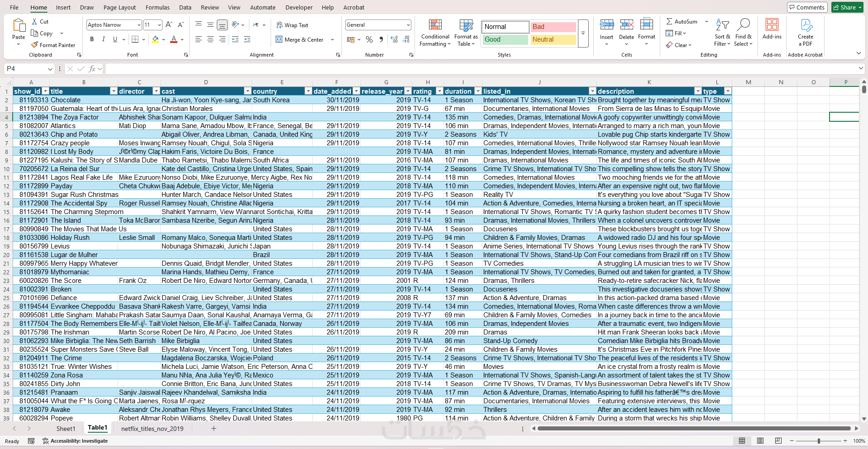Open the Borders tool icon
This screenshot has height=449, width=868.
tap(135, 39)
